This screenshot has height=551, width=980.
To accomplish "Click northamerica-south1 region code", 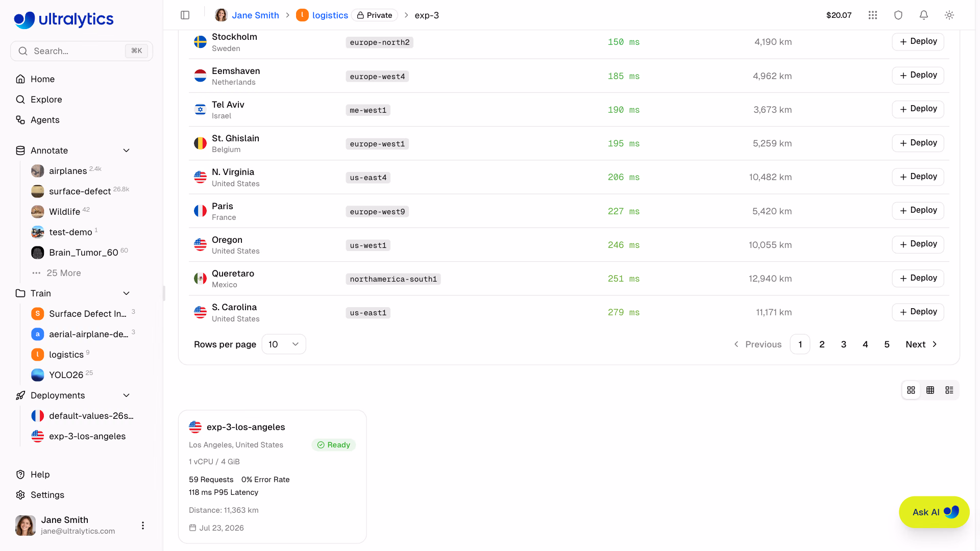I will coord(394,279).
